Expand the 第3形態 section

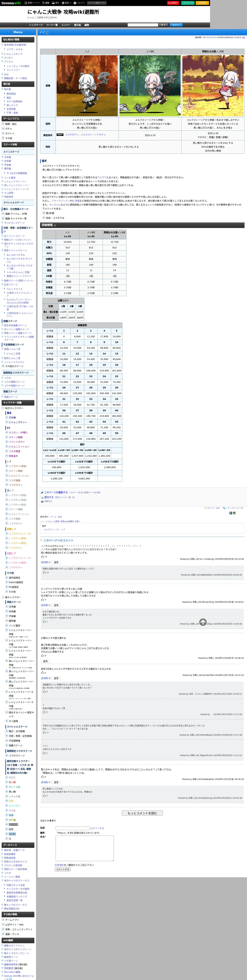click(x=44, y=213)
